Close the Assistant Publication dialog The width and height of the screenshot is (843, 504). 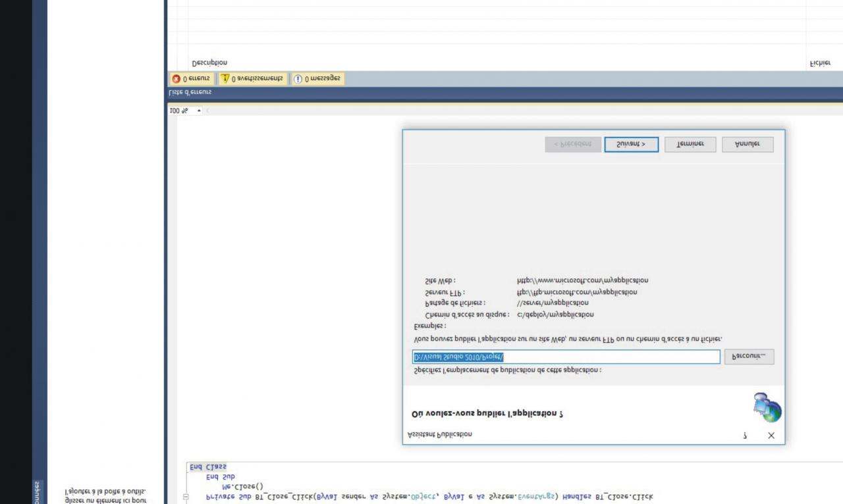[771, 436]
